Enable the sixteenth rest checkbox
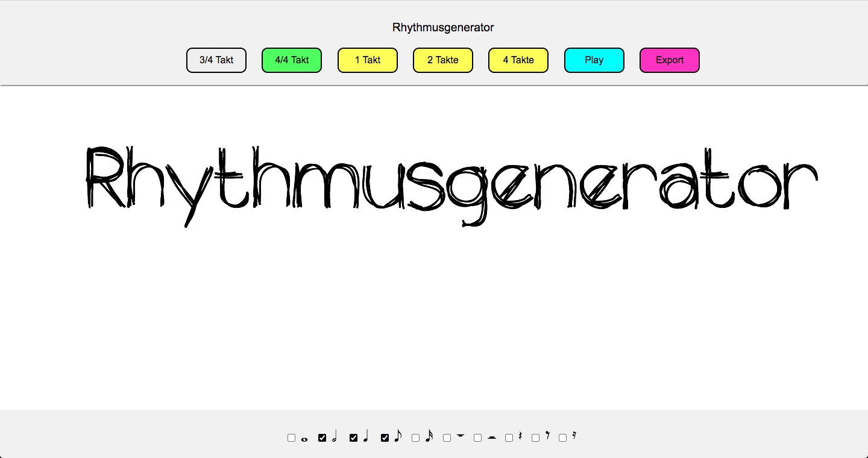The width and height of the screenshot is (868, 458). pyautogui.click(x=562, y=438)
